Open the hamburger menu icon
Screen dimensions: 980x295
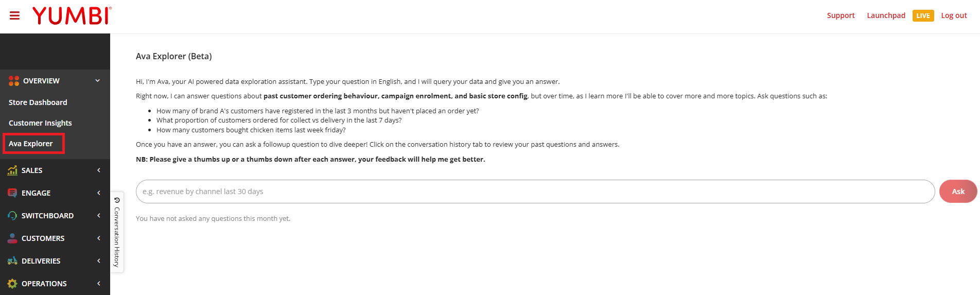[14, 16]
